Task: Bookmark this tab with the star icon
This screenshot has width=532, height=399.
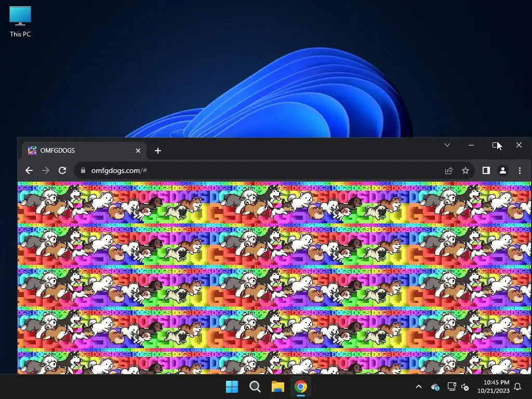Action: [465, 170]
